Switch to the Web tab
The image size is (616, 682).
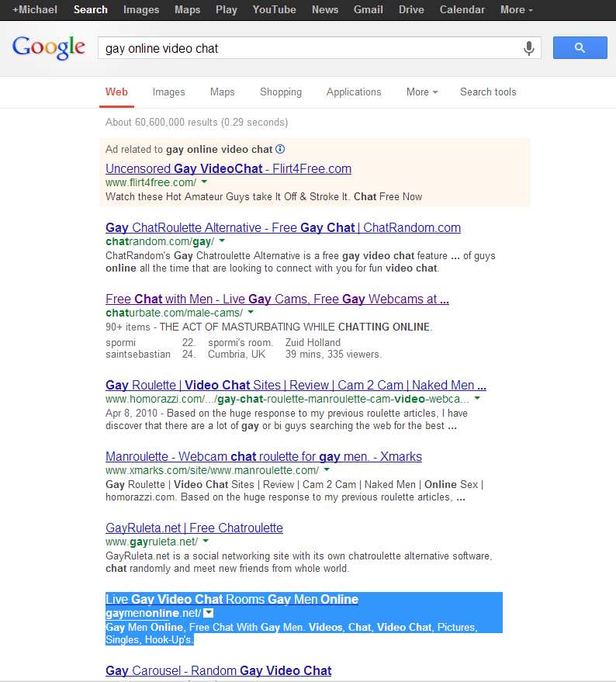point(116,92)
